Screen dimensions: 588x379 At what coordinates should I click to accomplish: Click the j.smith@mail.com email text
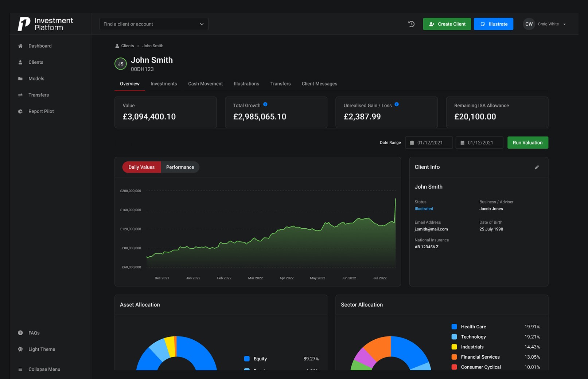click(x=431, y=229)
